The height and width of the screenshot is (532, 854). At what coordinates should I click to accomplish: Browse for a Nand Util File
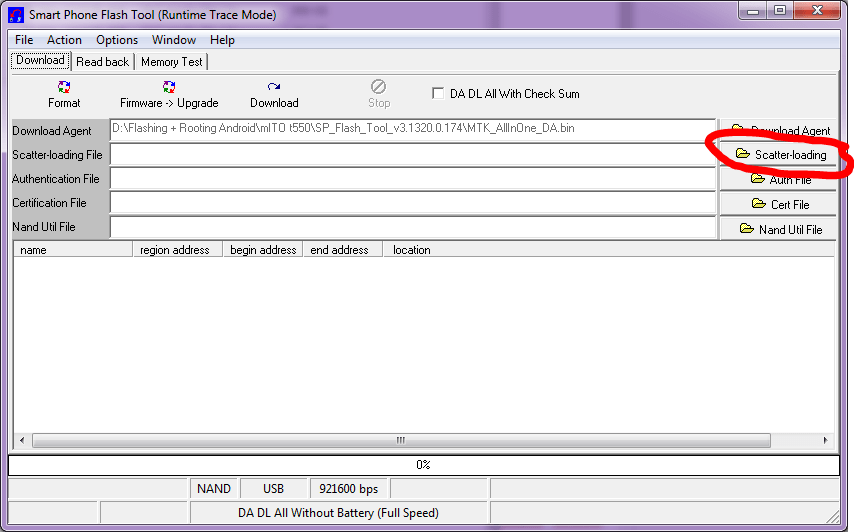[778, 229]
